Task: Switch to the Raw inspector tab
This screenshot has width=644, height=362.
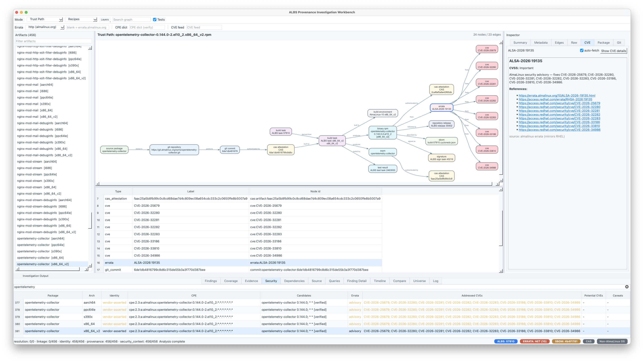Action: pyautogui.click(x=574, y=42)
